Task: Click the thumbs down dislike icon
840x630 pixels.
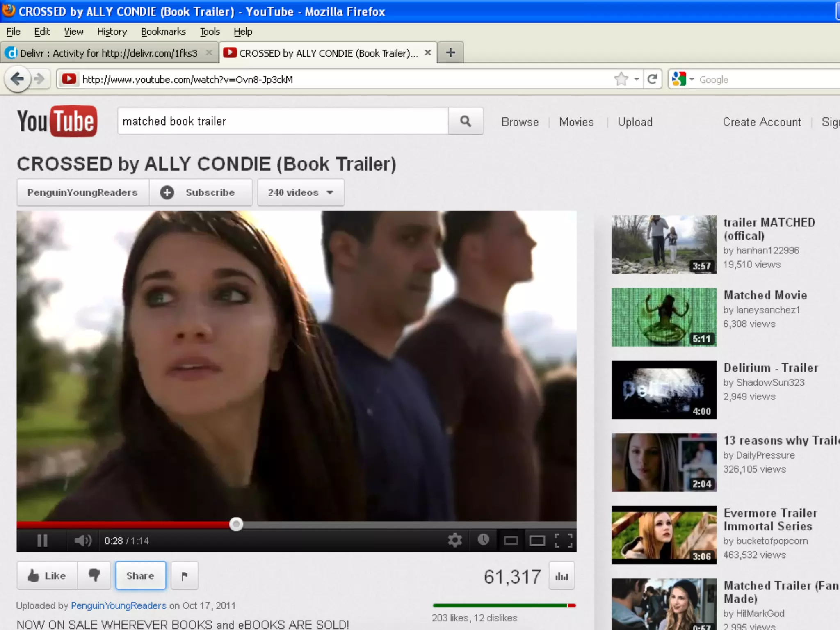Action: click(x=94, y=575)
